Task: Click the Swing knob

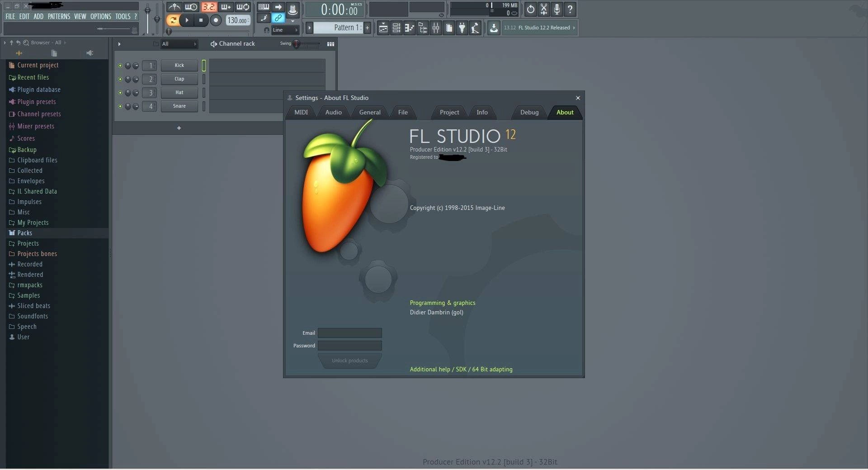Action: tap(297, 44)
